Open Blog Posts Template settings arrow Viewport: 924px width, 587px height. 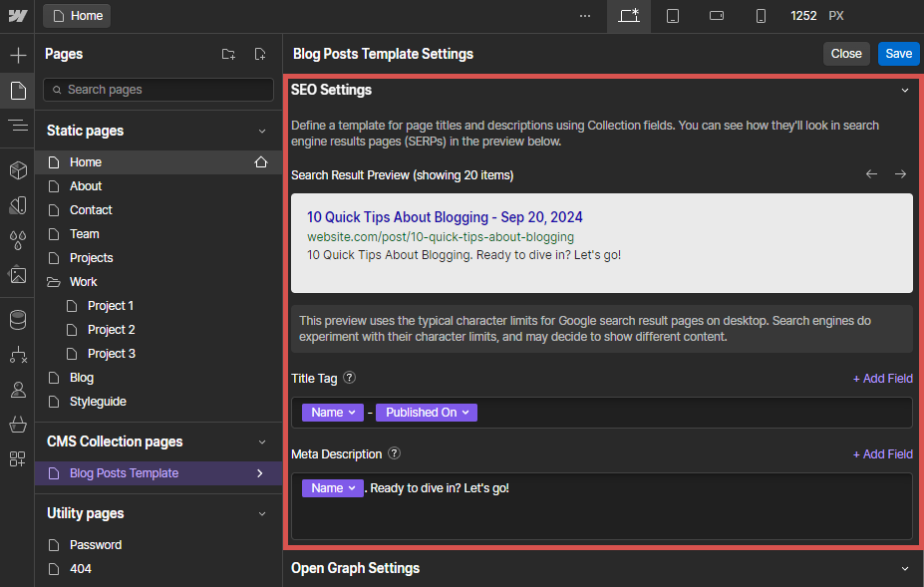pyautogui.click(x=260, y=473)
